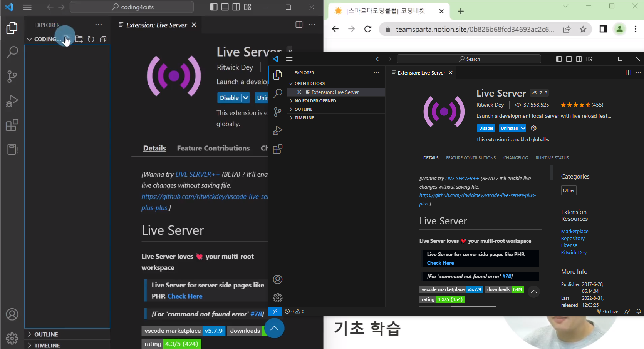Screen dimensions: 644x349
Task: Open Source Control in front VS Code activity bar
Action: 278,112
